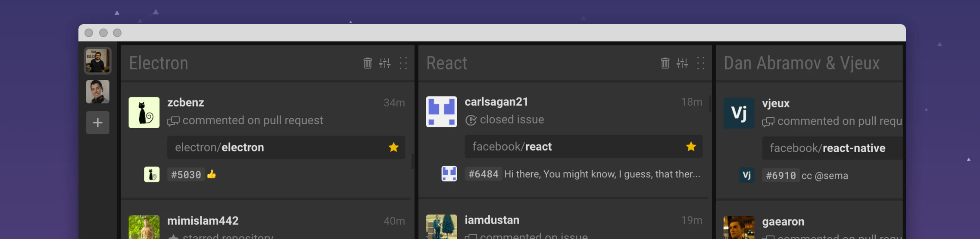Click the 'cc @sema' comment text
980x239 pixels.
[x=825, y=176]
